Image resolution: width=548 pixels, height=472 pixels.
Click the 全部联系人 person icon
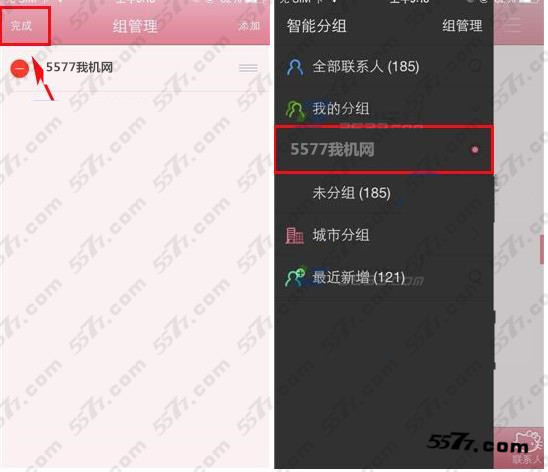[295, 67]
